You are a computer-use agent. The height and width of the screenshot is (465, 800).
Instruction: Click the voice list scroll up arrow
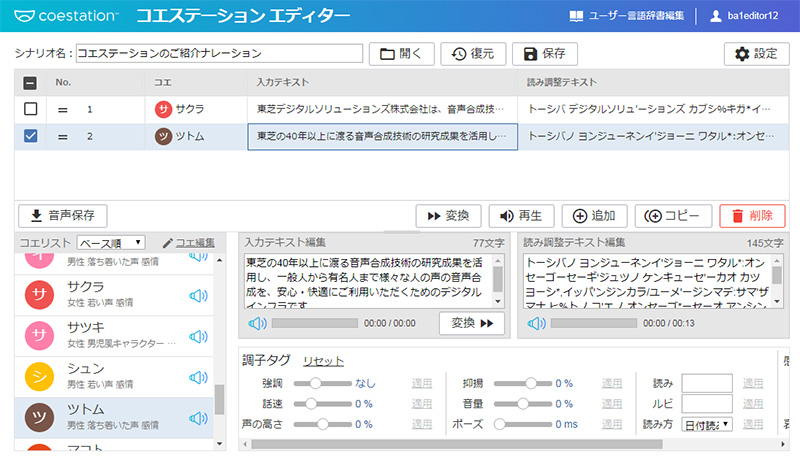pos(219,260)
